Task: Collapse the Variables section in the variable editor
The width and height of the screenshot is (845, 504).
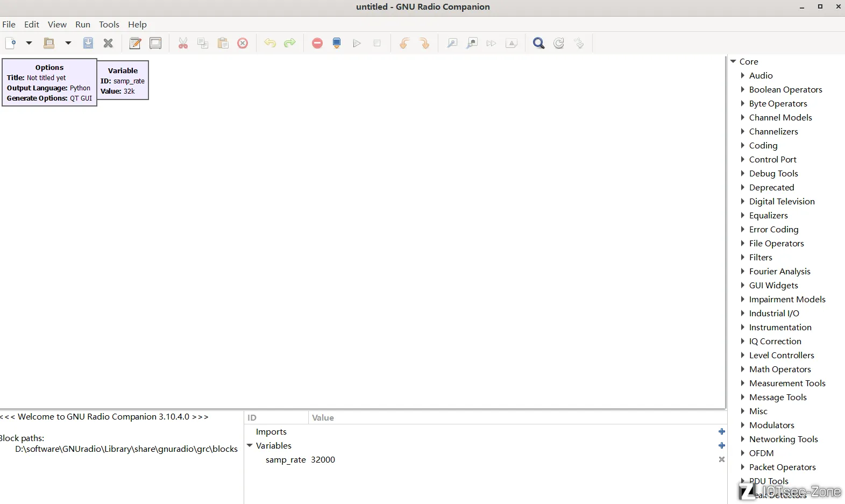Action: tap(250, 445)
